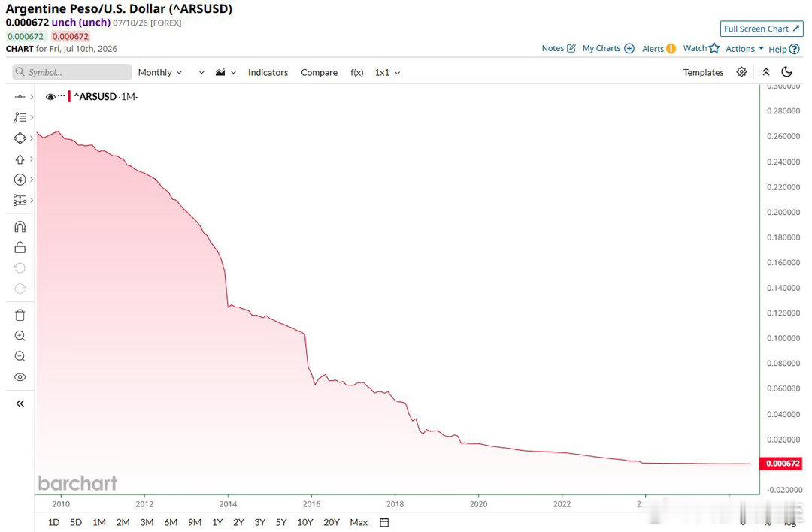812x532 pixels.
Task: Zoom in with magnifier plus icon
Action: click(20, 336)
